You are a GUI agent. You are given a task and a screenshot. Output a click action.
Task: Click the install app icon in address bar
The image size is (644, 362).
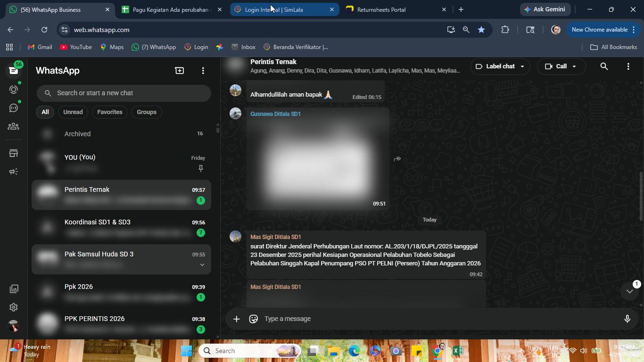(451, 30)
